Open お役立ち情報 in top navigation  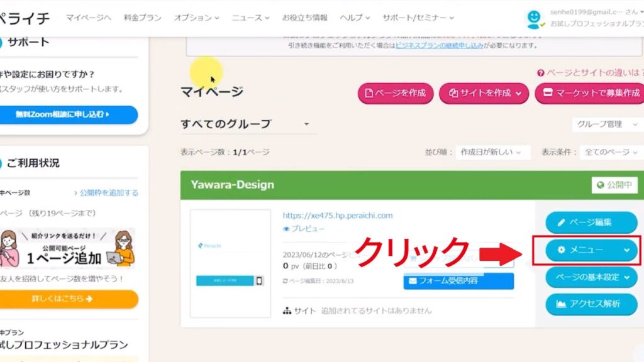pyautogui.click(x=305, y=18)
